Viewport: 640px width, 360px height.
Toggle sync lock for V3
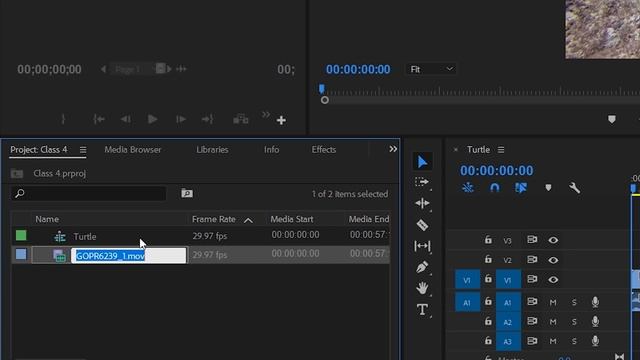pos(532,240)
